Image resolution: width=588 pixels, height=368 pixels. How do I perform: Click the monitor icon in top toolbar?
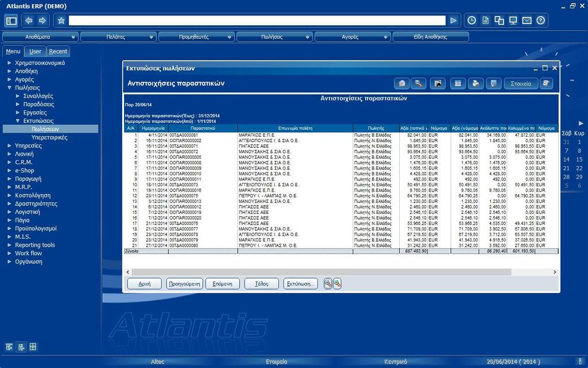tap(513, 21)
